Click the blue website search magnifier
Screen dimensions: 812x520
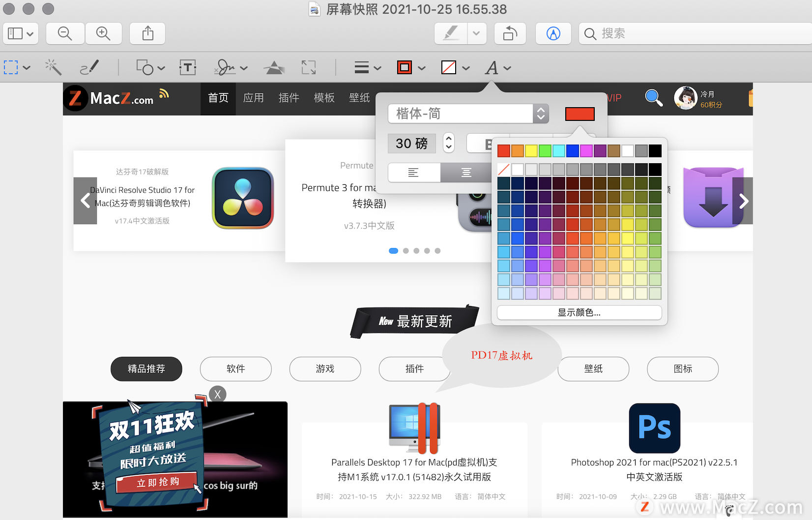(654, 98)
